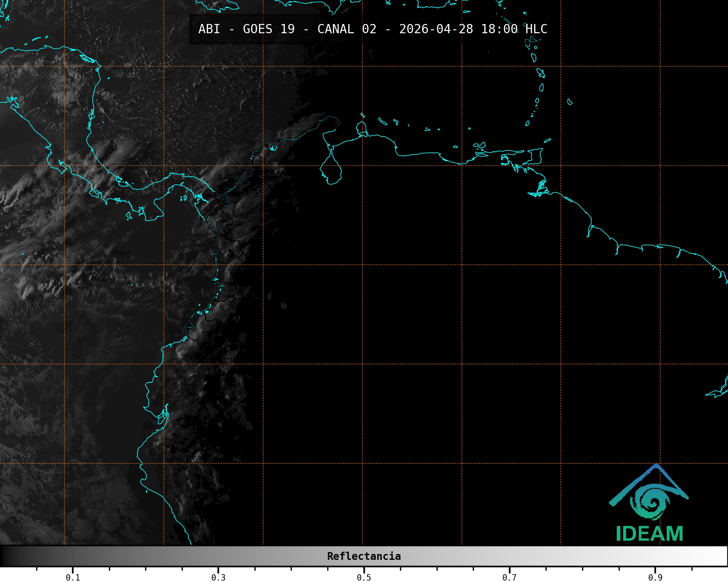Click the 0.3 colorbar tick label

click(218, 577)
